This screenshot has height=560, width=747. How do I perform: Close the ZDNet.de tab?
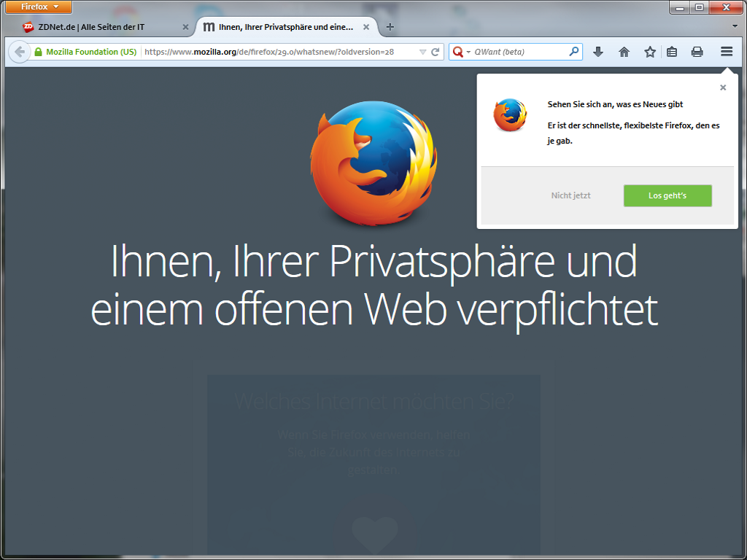click(186, 27)
